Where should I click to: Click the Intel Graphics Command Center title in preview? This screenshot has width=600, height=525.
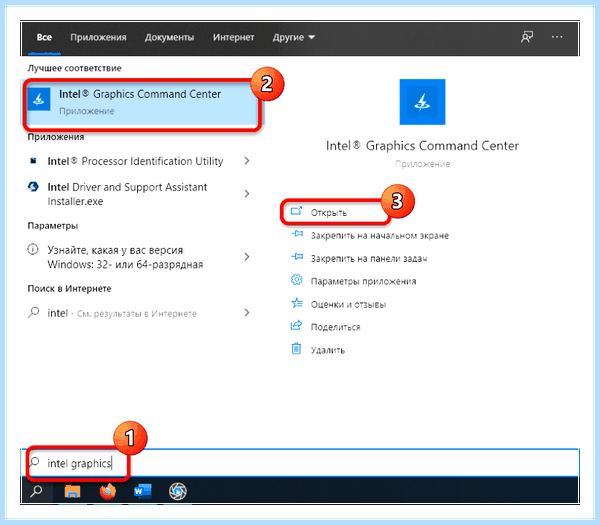pos(422,146)
